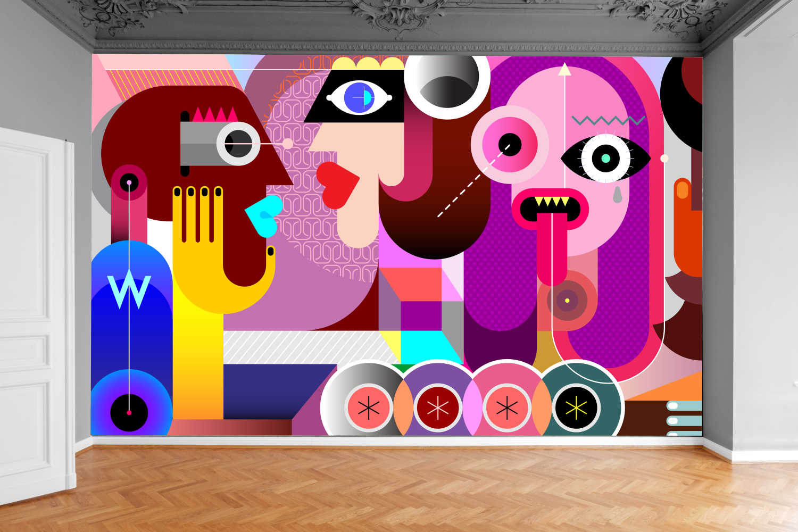798x532 pixels.
Task: Click the cyan heart-shaped lips
Action: [264, 215]
